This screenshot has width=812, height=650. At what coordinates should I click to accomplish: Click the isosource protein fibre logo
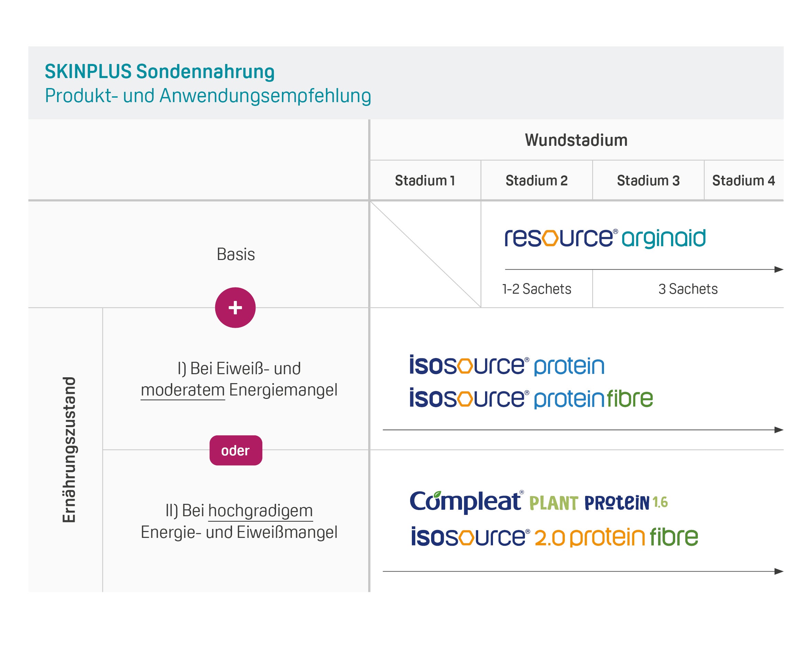tap(531, 398)
